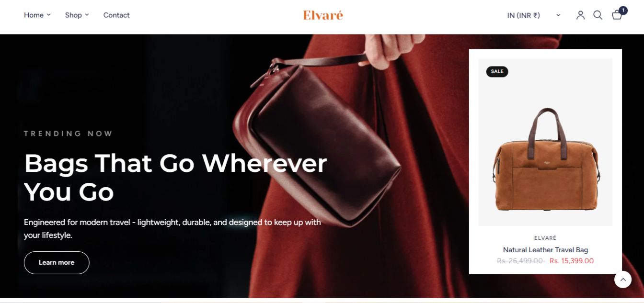Viewport: 644px width, 303px height.
Task: Go to the Contact page
Action: coord(116,15)
